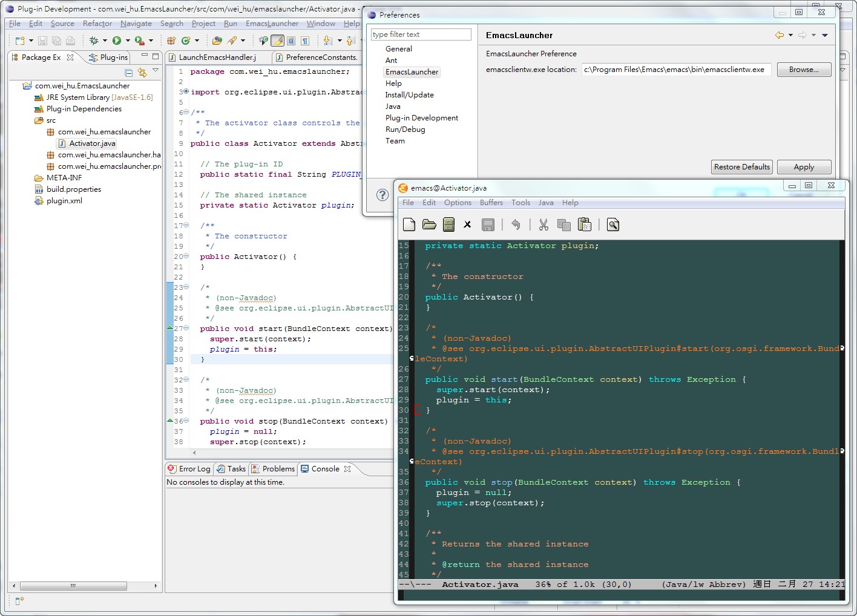857x616 pixels.
Task: Toggle Link with Editor in Package Explorer
Action: pos(142,73)
